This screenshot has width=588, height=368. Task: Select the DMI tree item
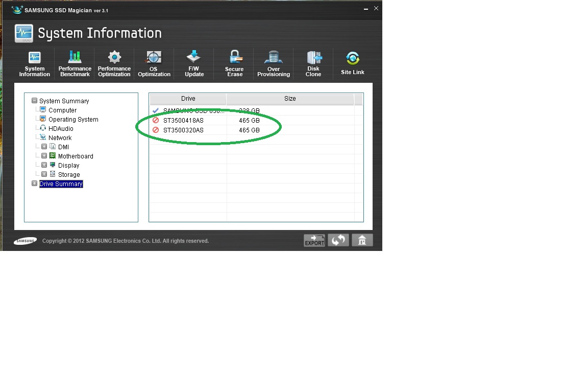coord(63,147)
